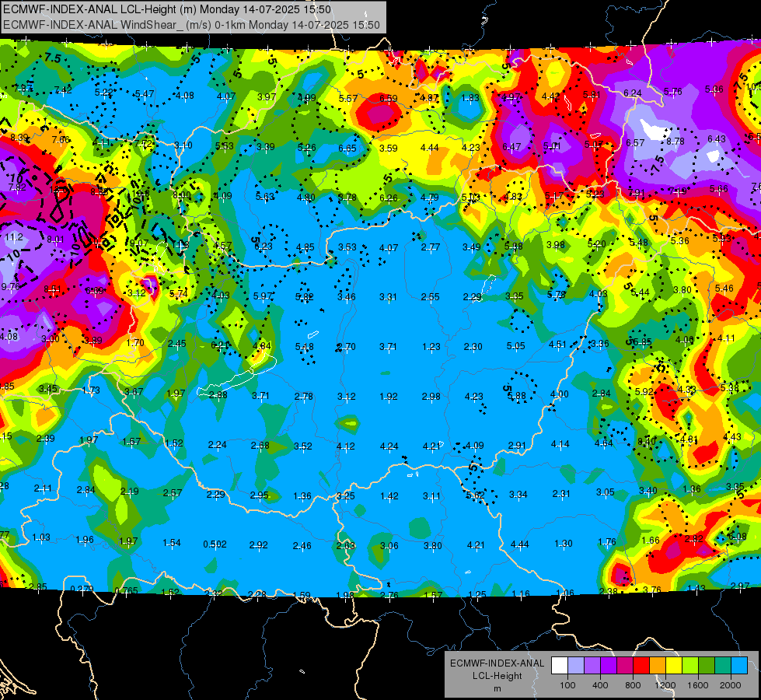The width and height of the screenshot is (761, 700).
Task: Click the legend label '1600'
Action: (x=698, y=685)
